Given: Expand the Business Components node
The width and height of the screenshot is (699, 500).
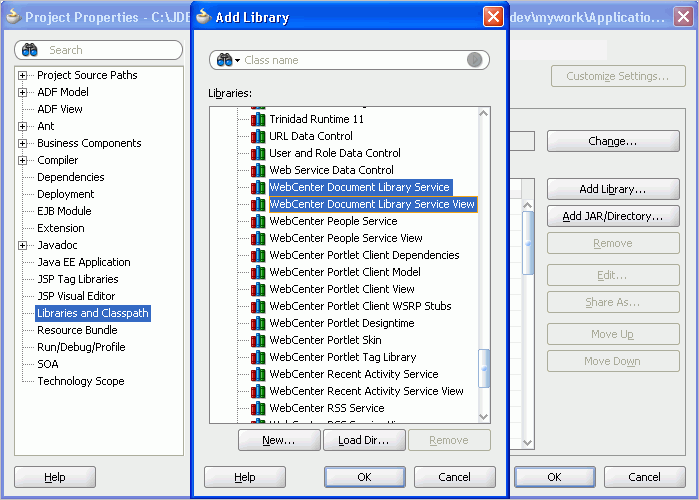Looking at the screenshot, I should coord(22,143).
